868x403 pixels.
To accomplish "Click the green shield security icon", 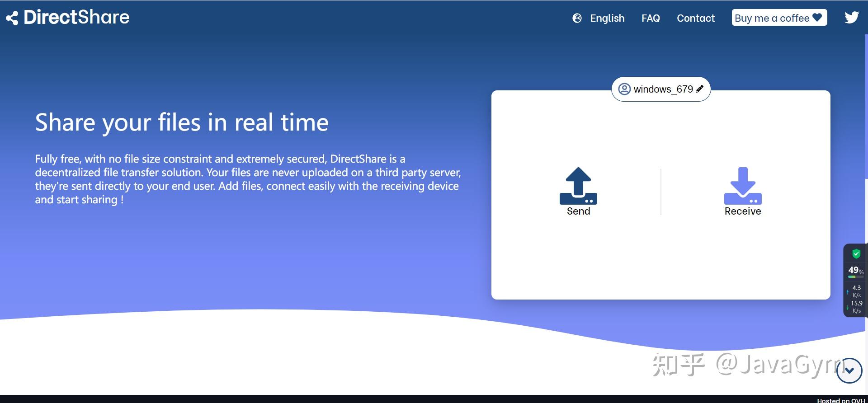I will pyautogui.click(x=856, y=253).
